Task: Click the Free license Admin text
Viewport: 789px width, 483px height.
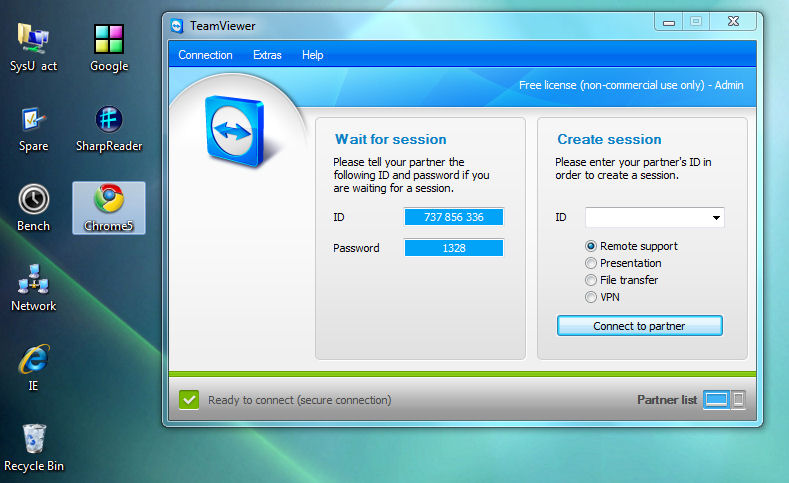Action: point(631,85)
